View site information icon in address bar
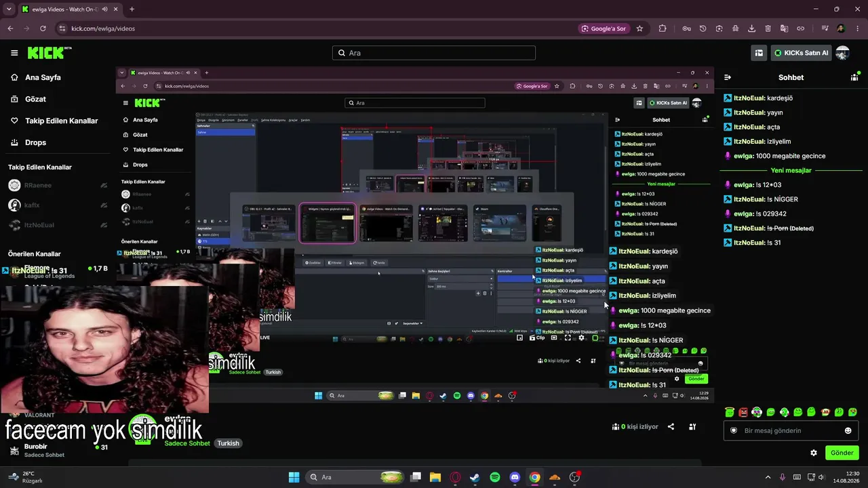Viewport: 868px width, 488px height. 62,28
